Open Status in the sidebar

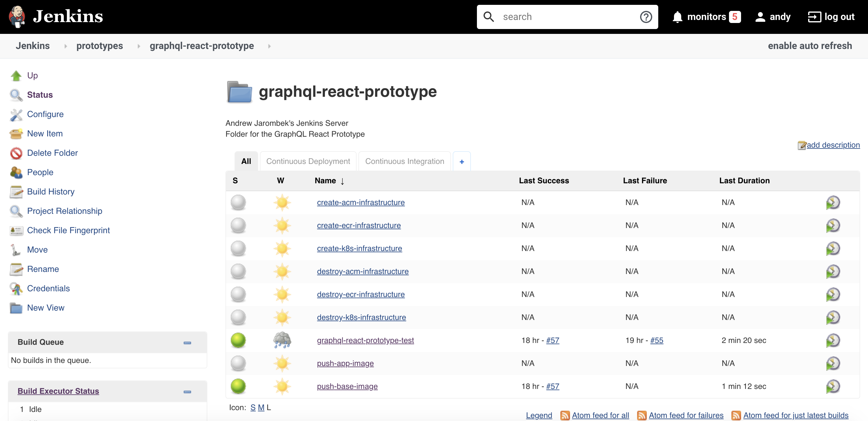[x=40, y=95]
